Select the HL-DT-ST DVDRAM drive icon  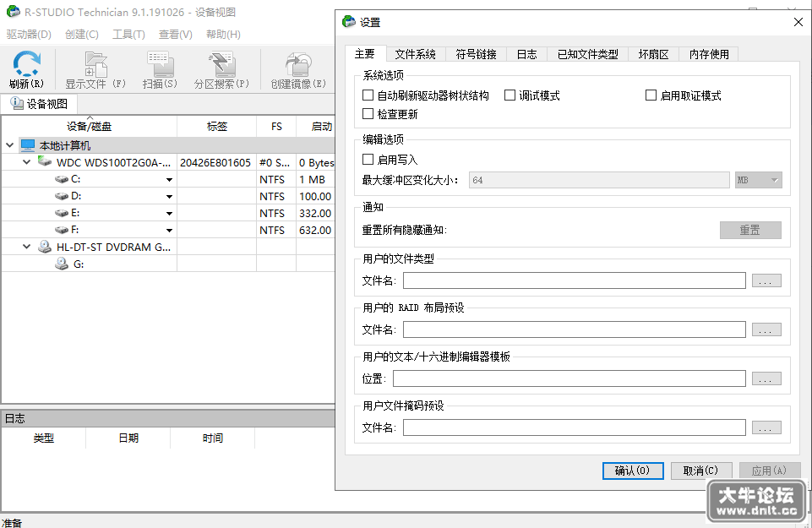click(x=45, y=247)
